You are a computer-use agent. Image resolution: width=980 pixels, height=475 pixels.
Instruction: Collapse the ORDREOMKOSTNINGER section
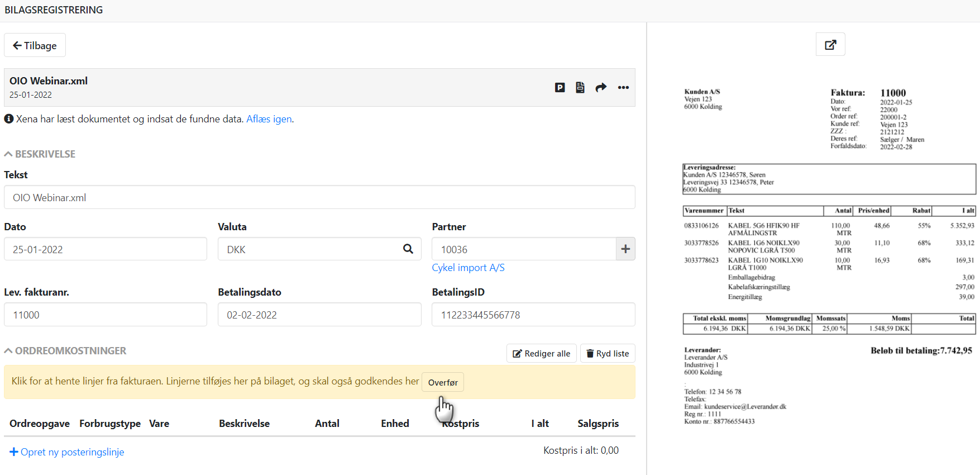point(65,351)
